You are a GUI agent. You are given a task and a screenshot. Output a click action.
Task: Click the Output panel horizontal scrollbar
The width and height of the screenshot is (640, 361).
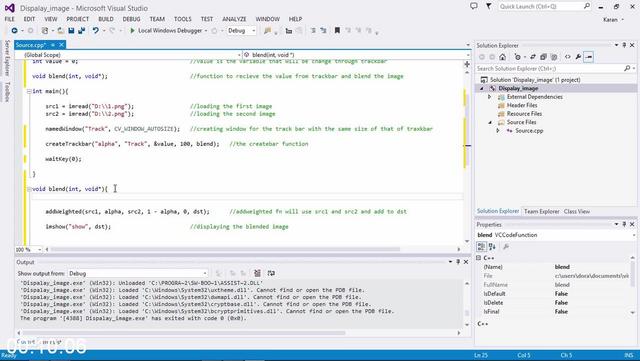tap(184, 333)
